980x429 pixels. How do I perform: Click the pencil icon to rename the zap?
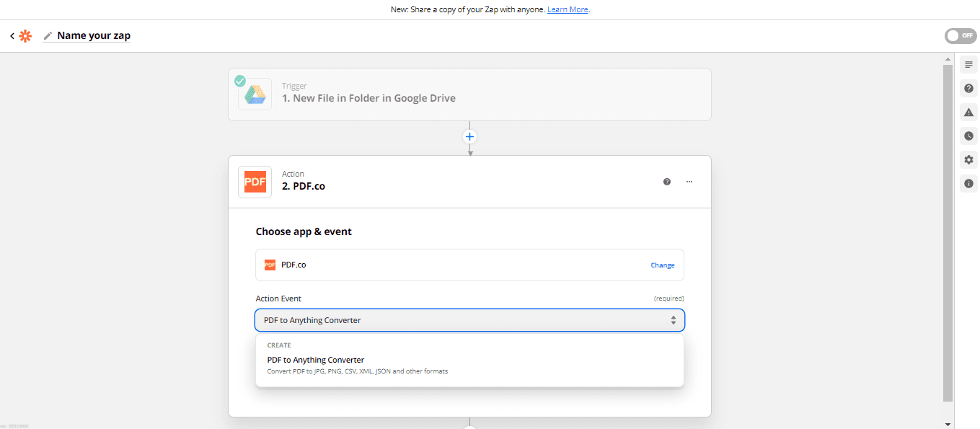47,35
